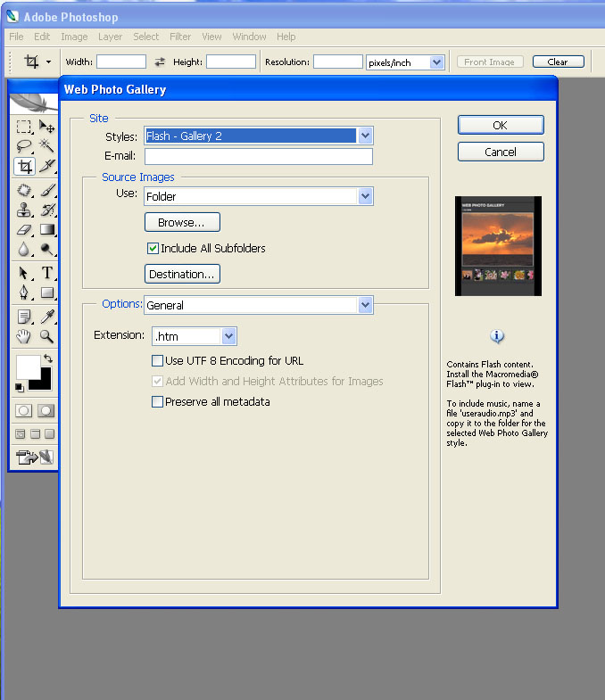Screen dimensions: 605x700
Task: Select the Crop tool in toolbox
Action: [24, 166]
